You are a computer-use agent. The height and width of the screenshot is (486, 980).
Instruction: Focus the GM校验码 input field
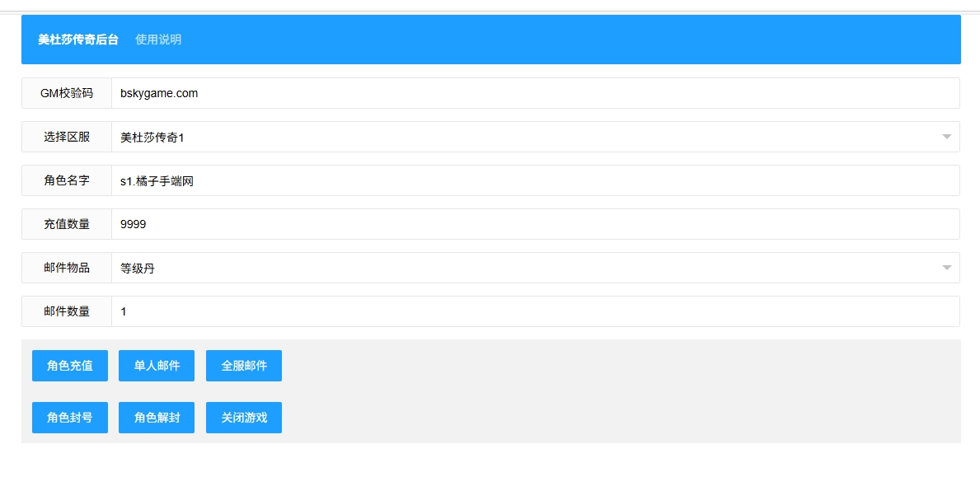pos(536,93)
